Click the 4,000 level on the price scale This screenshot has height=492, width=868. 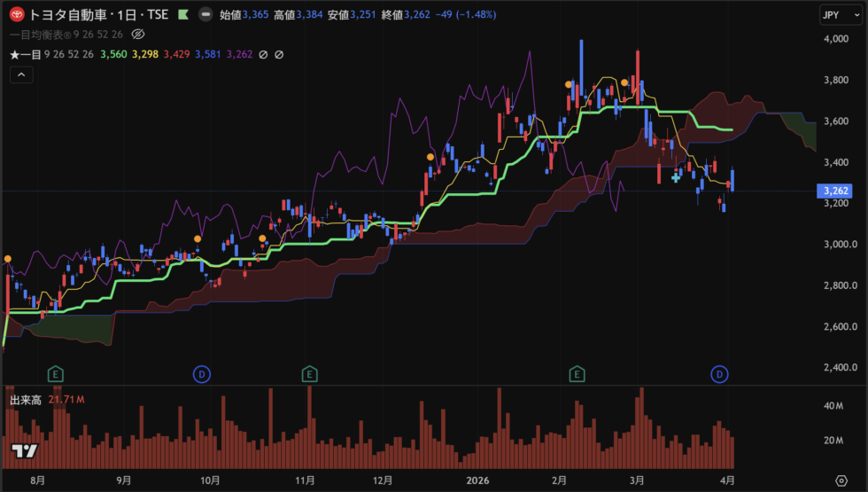pyautogui.click(x=835, y=40)
